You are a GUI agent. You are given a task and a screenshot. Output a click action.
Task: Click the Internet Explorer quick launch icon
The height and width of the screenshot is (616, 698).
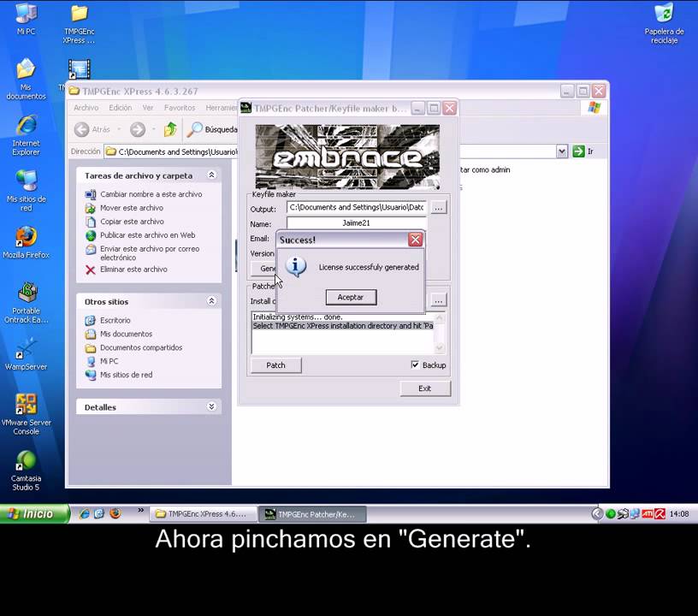click(x=84, y=513)
